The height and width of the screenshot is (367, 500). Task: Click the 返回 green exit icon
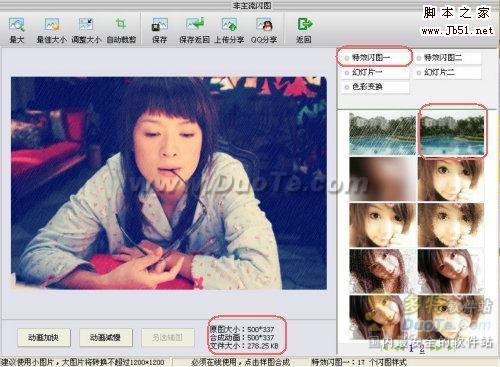(304, 24)
